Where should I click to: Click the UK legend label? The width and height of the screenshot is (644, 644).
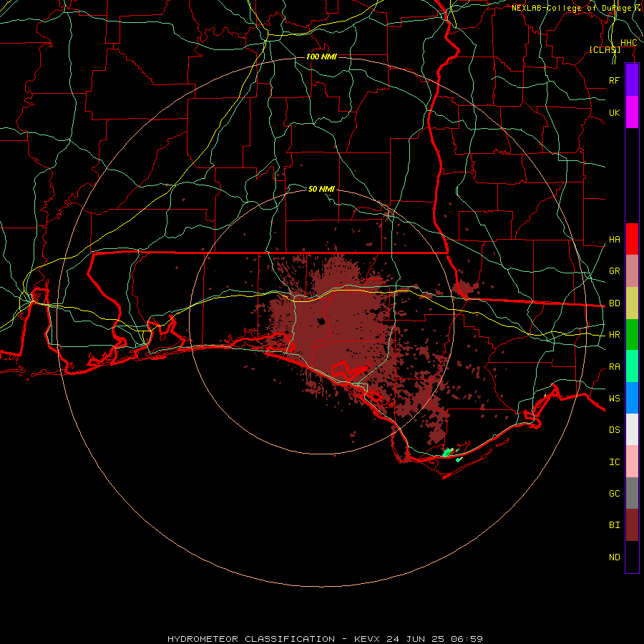[614, 112]
